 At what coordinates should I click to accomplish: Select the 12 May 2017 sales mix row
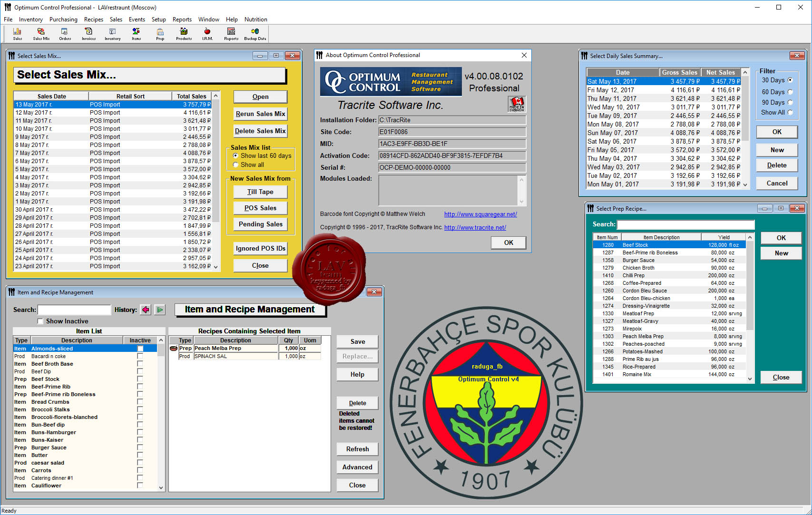point(113,113)
